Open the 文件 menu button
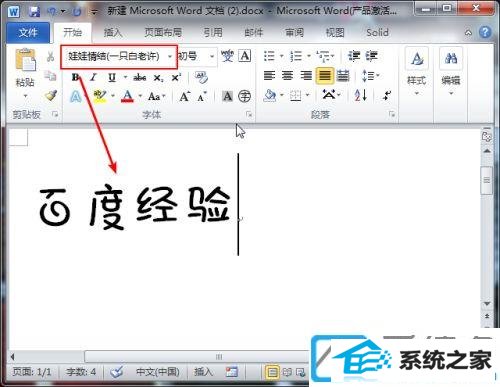Viewport: 500px width, 387px height. click(28, 33)
